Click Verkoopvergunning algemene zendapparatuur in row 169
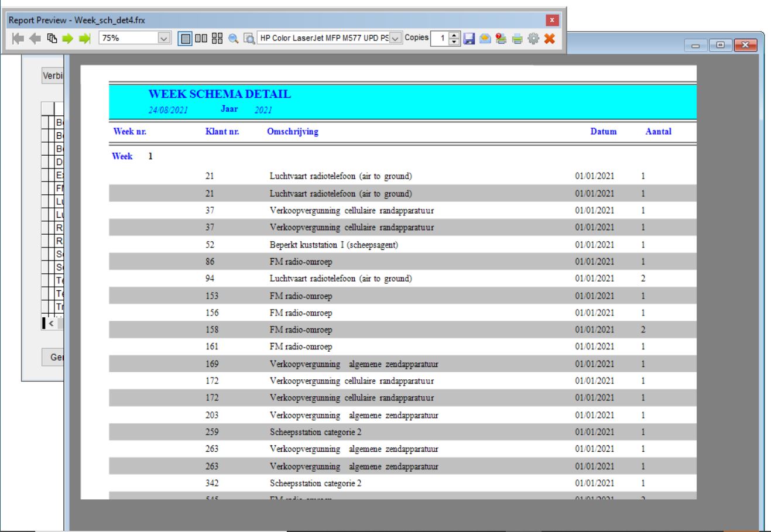Screen dimensions: 771x532 354,364
